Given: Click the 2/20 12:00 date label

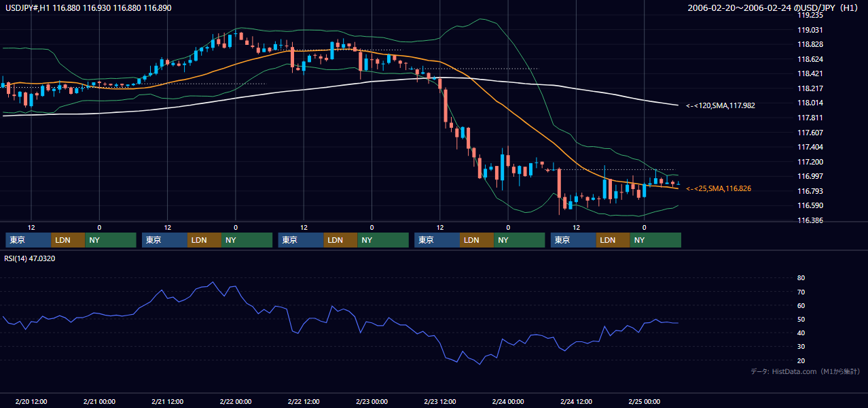Looking at the screenshot, I should (x=31, y=401).
